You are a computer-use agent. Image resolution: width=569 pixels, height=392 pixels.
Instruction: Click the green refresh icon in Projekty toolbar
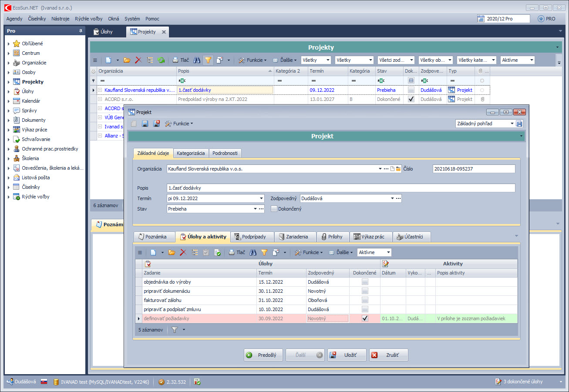(161, 60)
